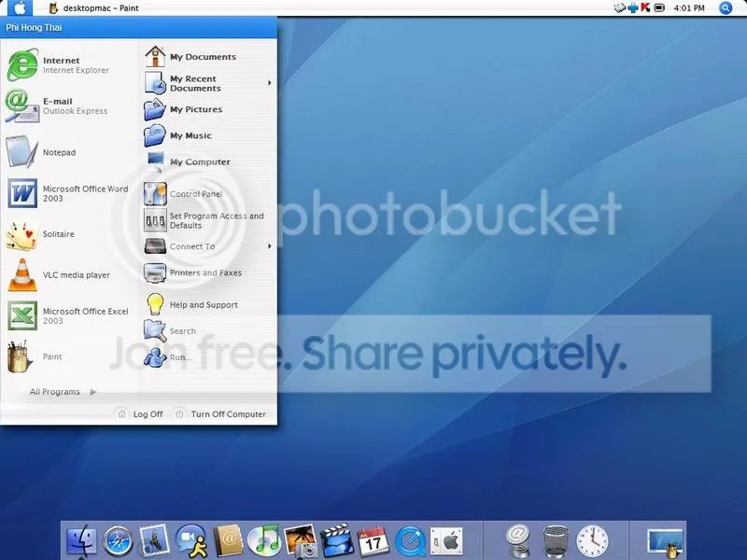Open Paint brush jar icon

click(x=20, y=357)
